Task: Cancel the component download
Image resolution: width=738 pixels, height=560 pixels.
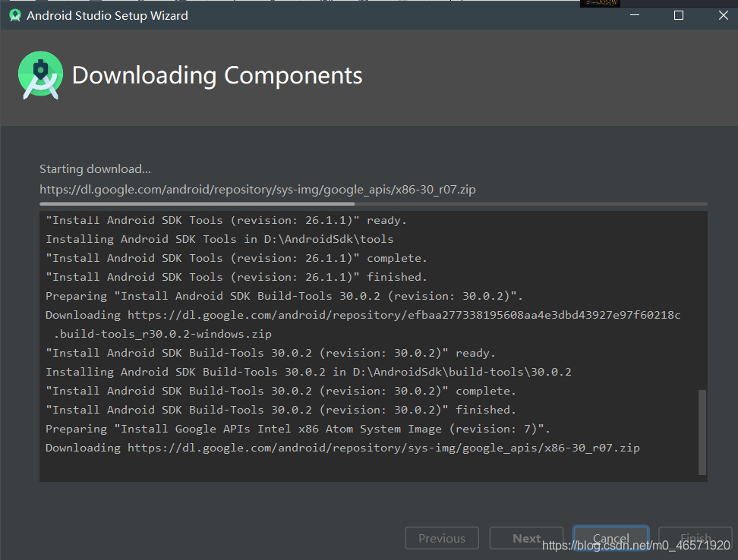Action: tap(611, 538)
